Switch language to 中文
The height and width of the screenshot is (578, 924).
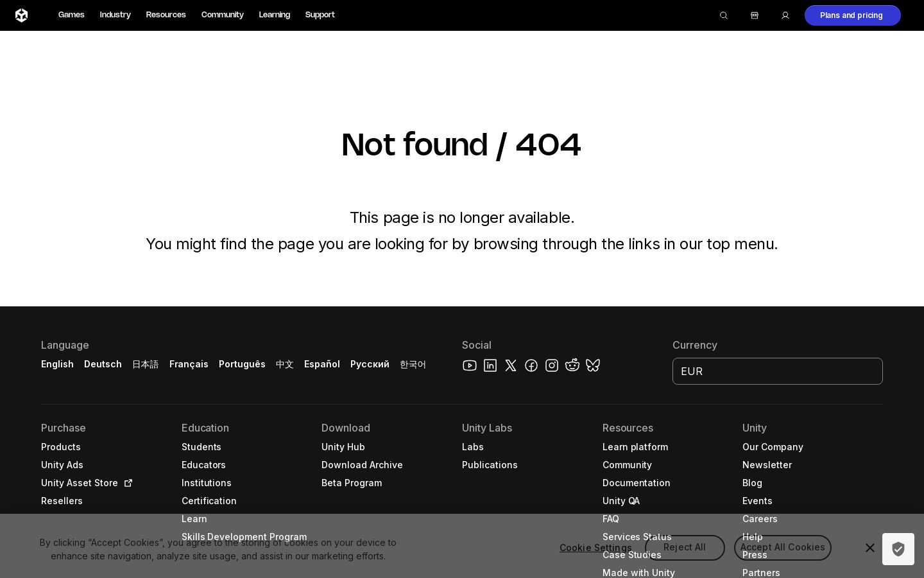click(285, 364)
